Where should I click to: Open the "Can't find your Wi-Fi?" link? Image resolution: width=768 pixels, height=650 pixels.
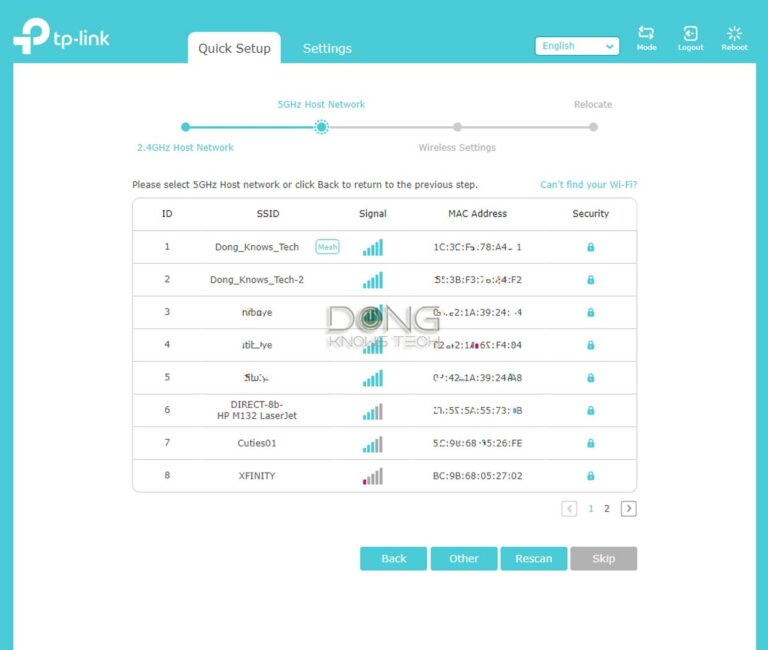coord(588,185)
